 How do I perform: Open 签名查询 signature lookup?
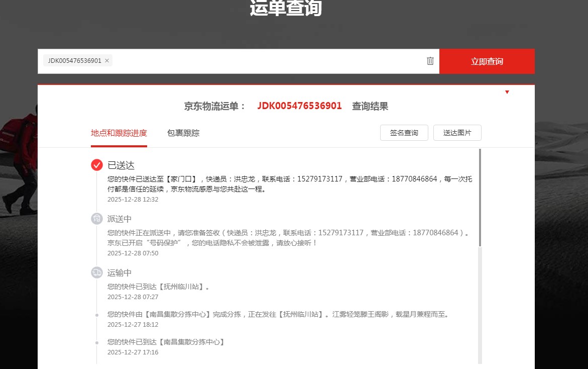pos(404,133)
